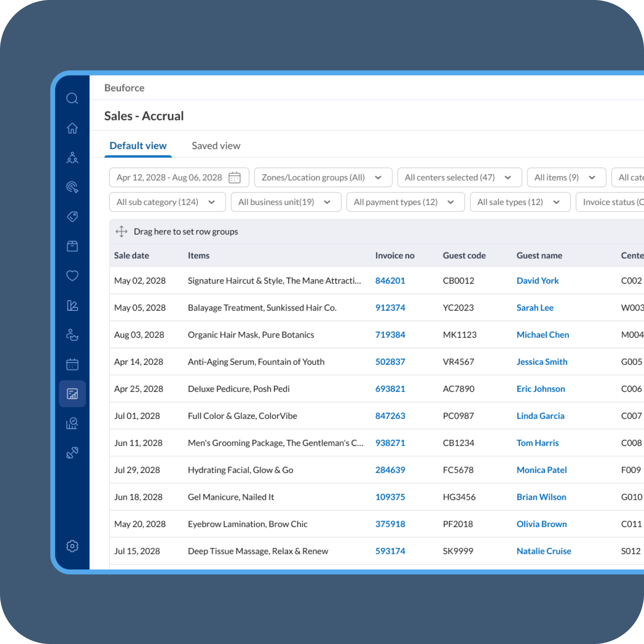Click the dumbbell fitness icon in sidebar
The image size is (644, 644).
(x=72, y=453)
